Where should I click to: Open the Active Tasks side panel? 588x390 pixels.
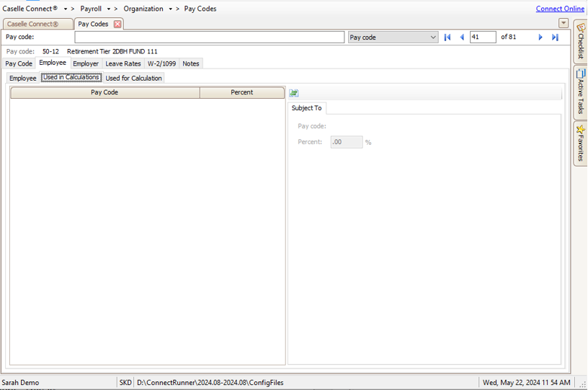click(x=580, y=92)
